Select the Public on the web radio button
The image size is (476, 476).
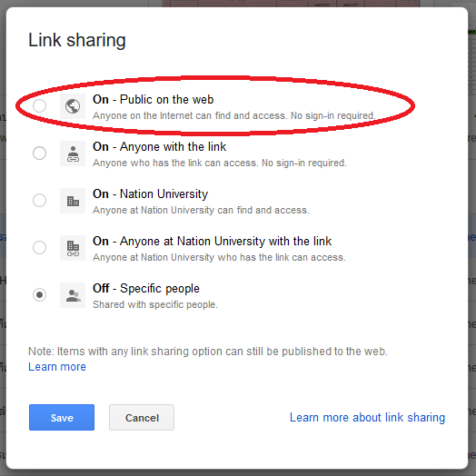(39, 106)
